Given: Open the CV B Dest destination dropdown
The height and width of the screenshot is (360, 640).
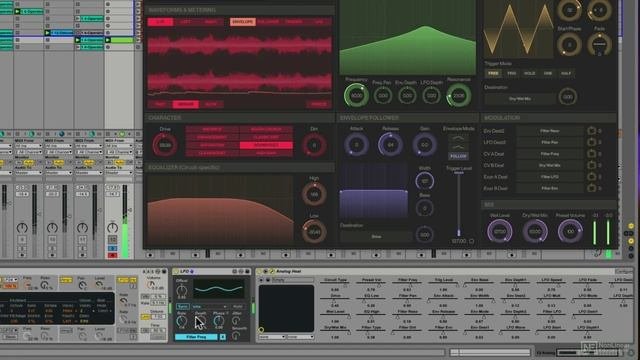Looking at the screenshot, I should (x=549, y=165).
